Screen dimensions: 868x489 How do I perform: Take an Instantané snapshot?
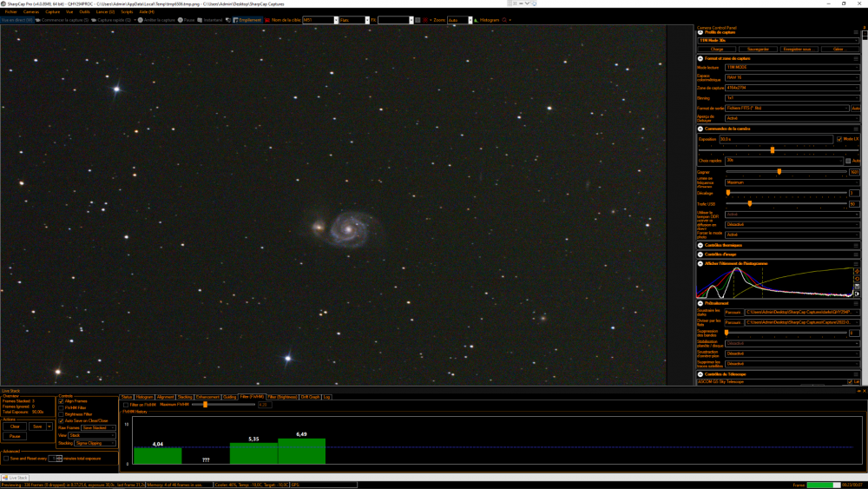(210, 20)
